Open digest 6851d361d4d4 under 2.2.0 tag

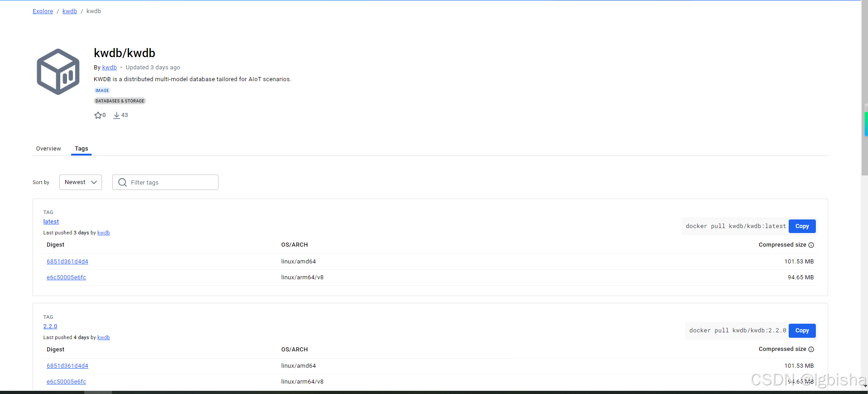point(68,366)
